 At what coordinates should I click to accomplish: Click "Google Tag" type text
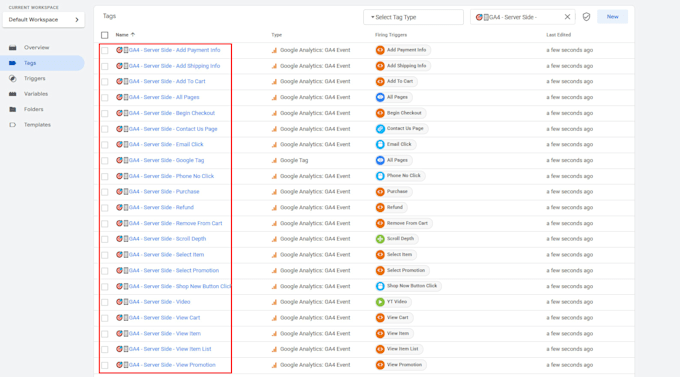294,161
